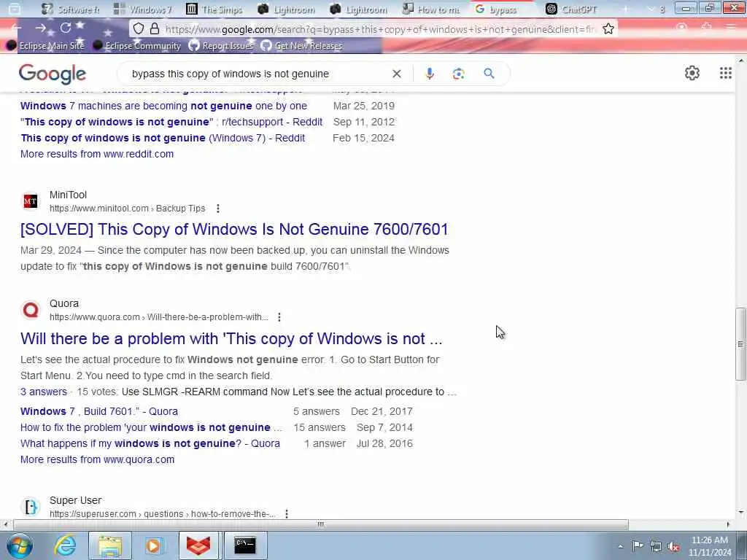Open Windows Media Player from taskbar
This screenshot has width=747, height=560.
tap(154, 545)
